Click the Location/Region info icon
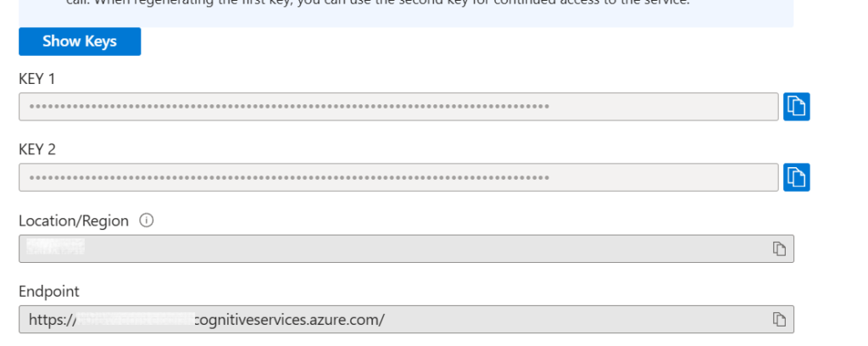 pos(146,220)
